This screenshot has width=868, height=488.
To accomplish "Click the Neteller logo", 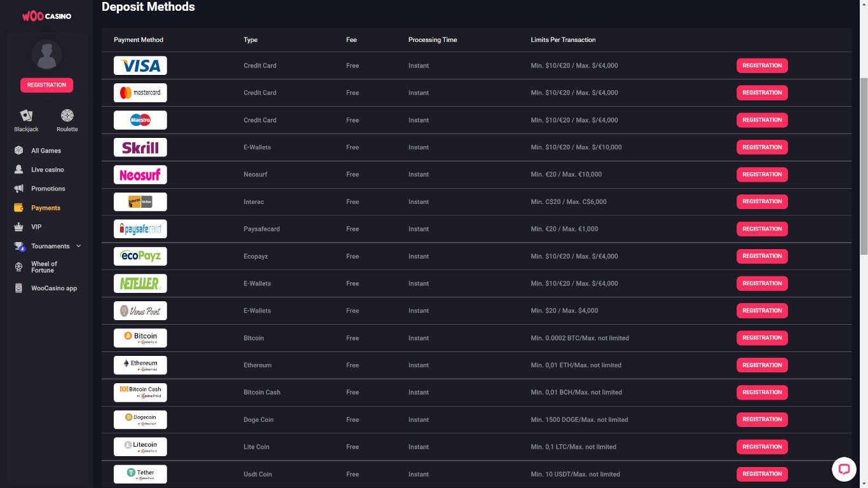I will coord(140,283).
